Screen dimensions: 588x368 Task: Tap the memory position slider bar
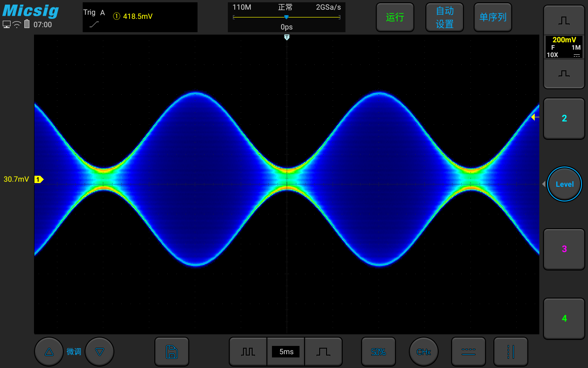(287, 17)
